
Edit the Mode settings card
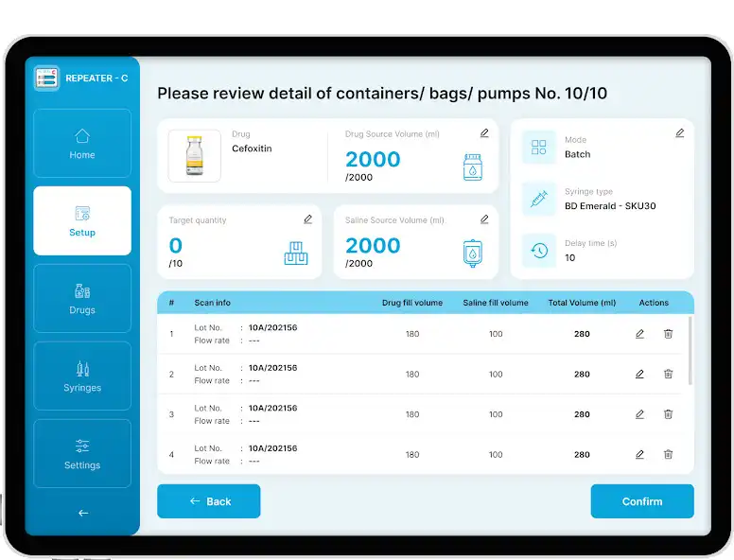679,133
